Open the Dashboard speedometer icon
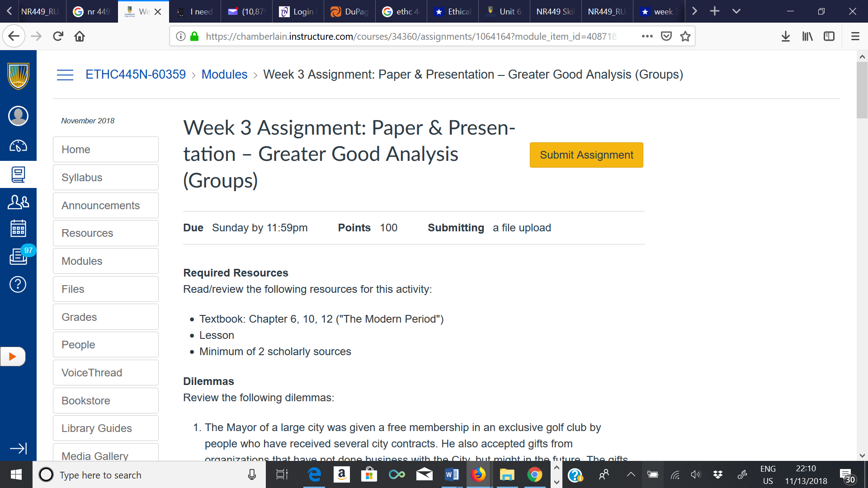The height and width of the screenshot is (488, 868). click(x=18, y=146)
